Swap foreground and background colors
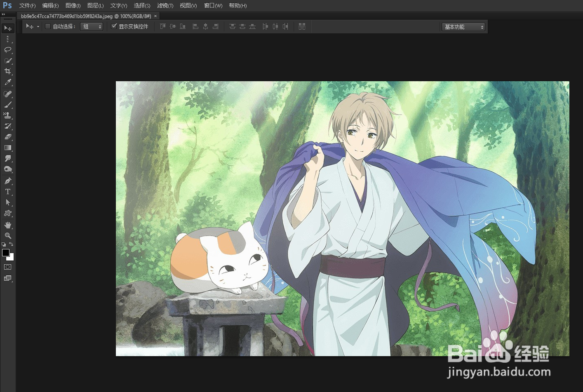 11,244
